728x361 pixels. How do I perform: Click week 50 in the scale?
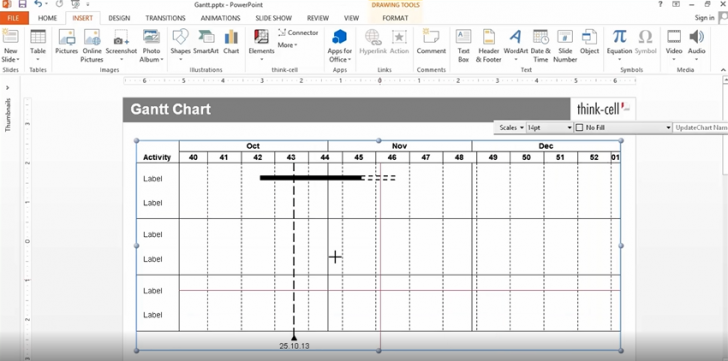[526, 157]
